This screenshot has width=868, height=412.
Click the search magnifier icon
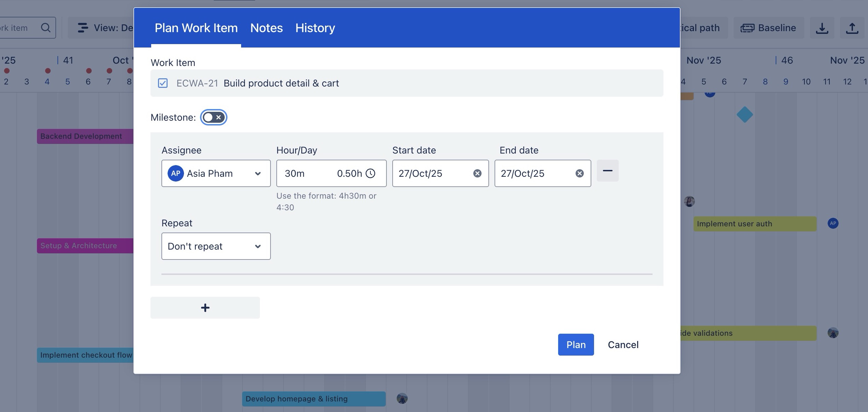point(45,28)
